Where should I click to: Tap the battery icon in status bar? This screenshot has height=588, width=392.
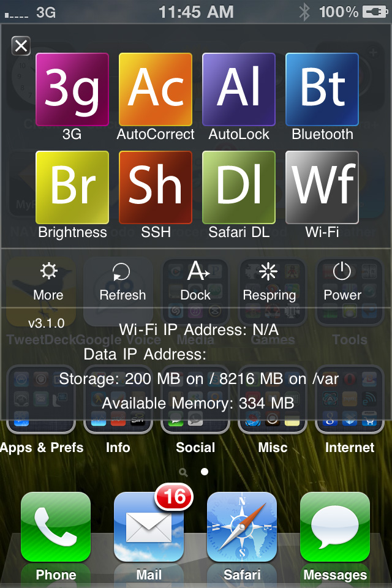(375, 12)
